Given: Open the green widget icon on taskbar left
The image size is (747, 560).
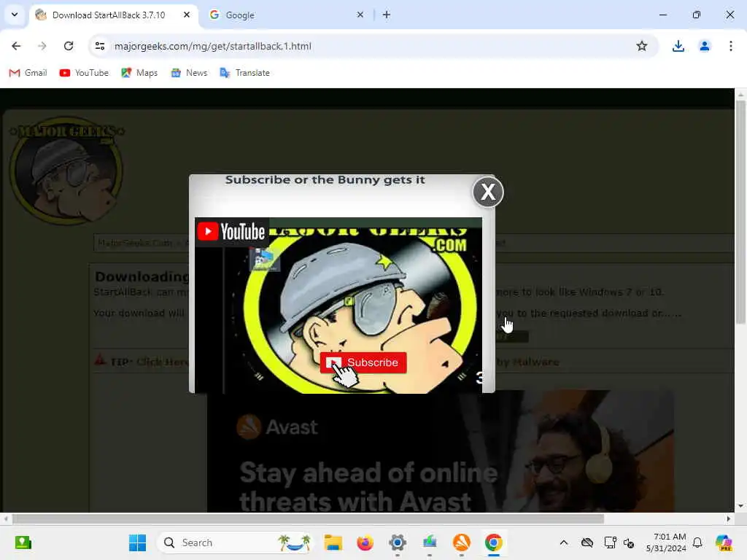Looking at the screenshot, I should click(23, 542).
